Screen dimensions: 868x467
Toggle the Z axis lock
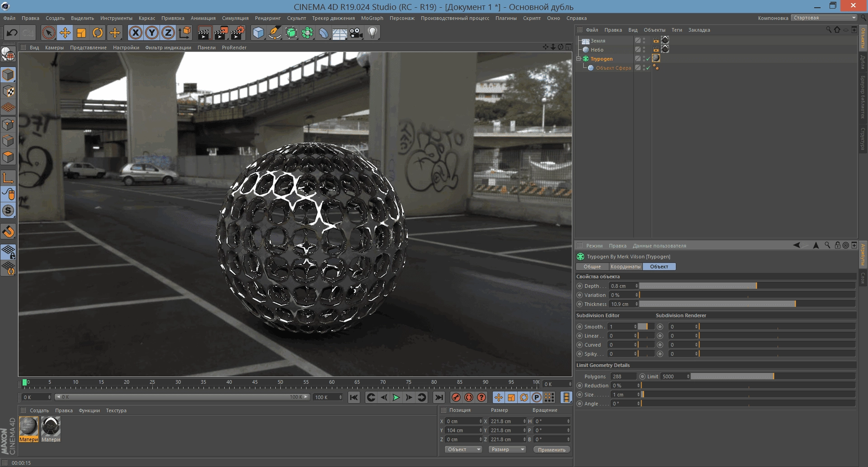[168, 33]
